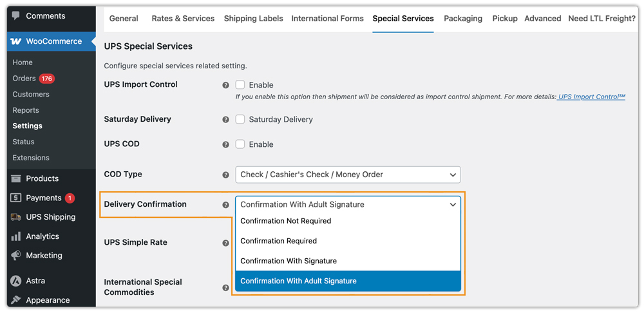Enable the UPS Import Control checkbox
This screenshot has width=644, height=313.
point(240,84)
